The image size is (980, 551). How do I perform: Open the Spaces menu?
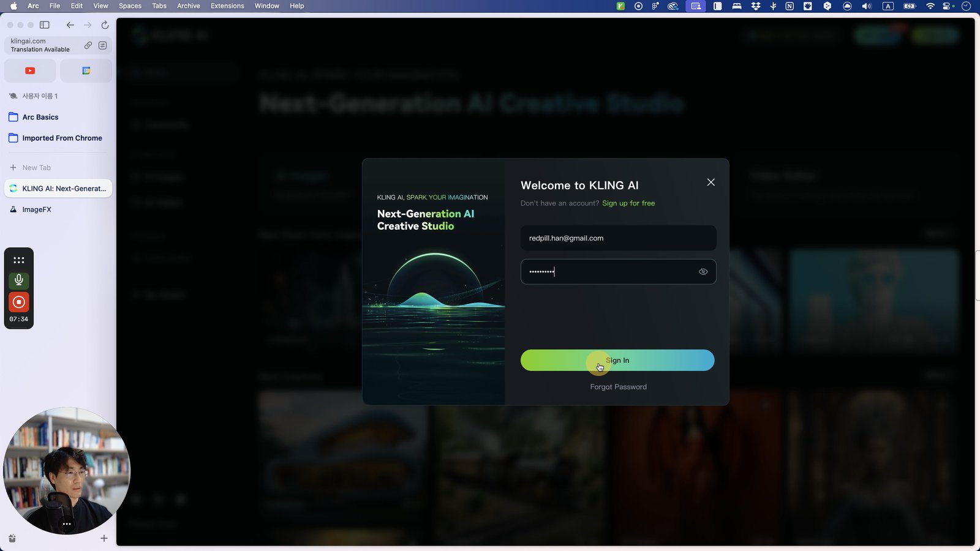pyautogui.click(x=130, y=6)
